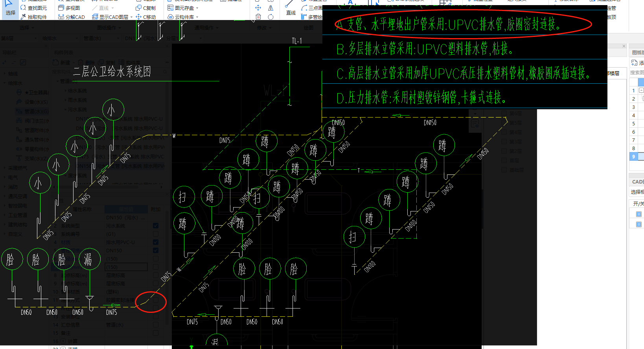Click the delete trash icon

[258, 17]
